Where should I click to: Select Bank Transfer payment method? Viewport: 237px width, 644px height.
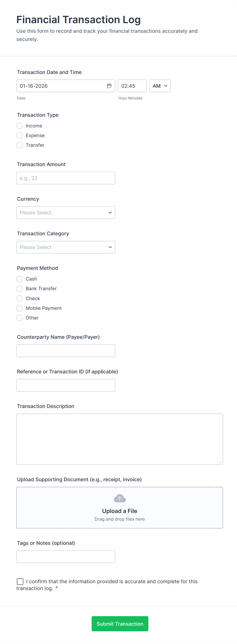click(x=19, y=288)
